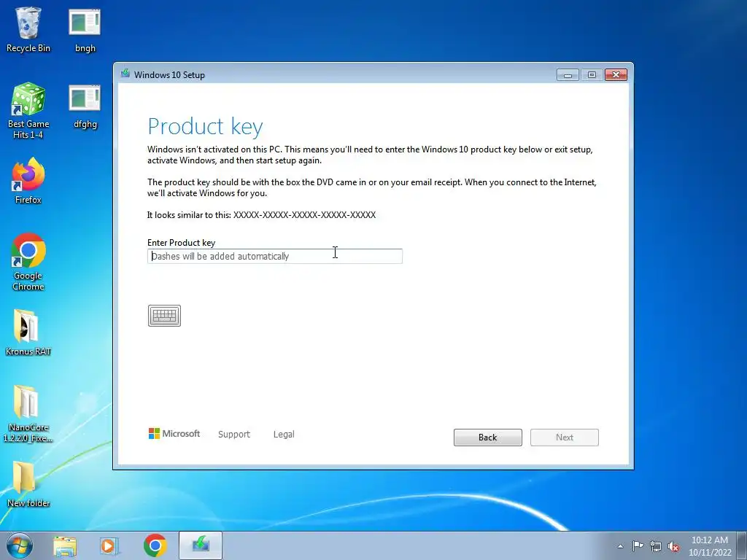Click the Next button in setup
The height and width of the screenshot is (560, 747).
(x=565, y=437)
